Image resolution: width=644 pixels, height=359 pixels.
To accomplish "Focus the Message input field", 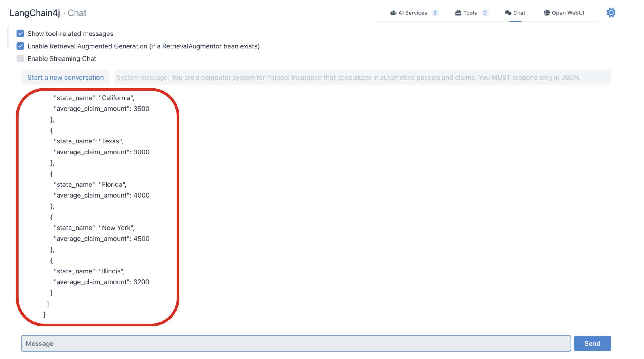I will 296,343.
